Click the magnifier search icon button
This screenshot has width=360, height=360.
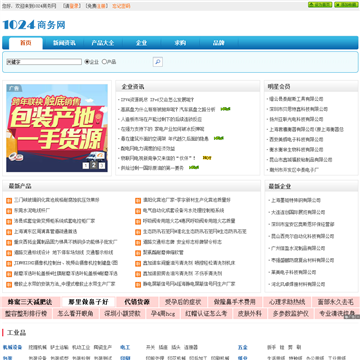point(158,62)
